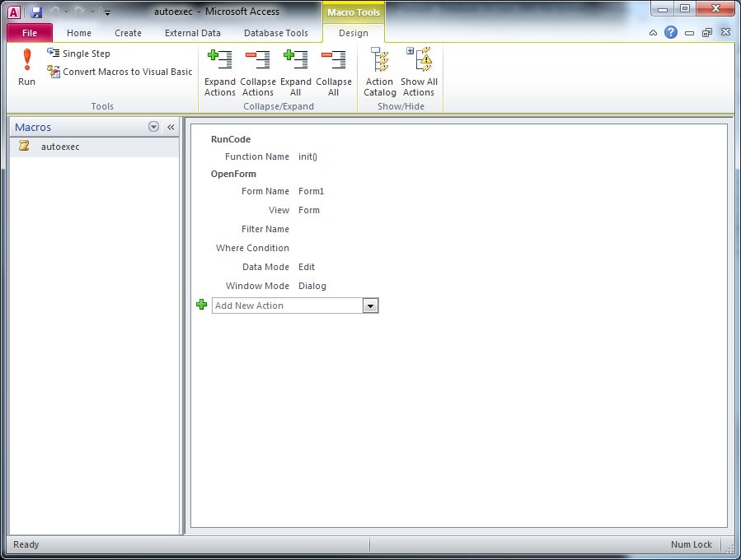Open the External Data tab
The width and height of the screenshot is (741, 560).
[x=193, y=33]
